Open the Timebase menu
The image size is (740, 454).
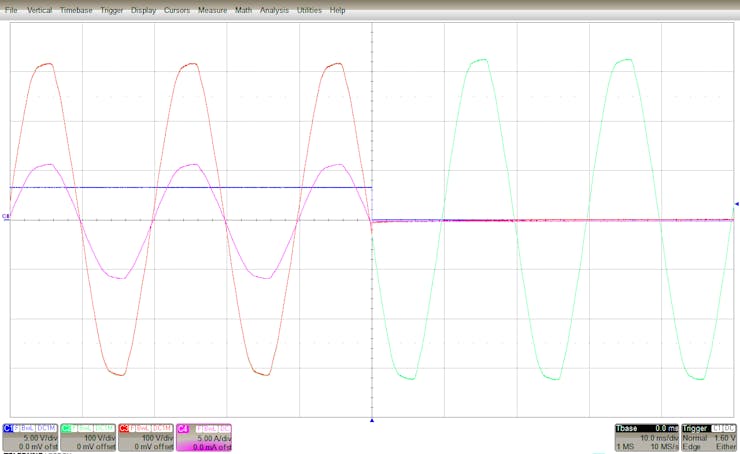point(76,10)
